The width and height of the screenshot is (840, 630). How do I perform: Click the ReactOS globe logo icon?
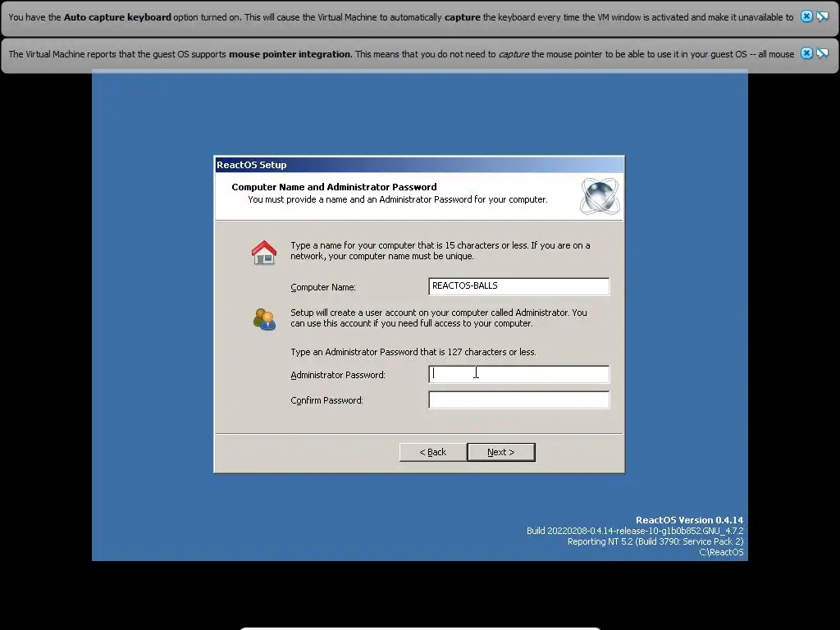[600, 196]
